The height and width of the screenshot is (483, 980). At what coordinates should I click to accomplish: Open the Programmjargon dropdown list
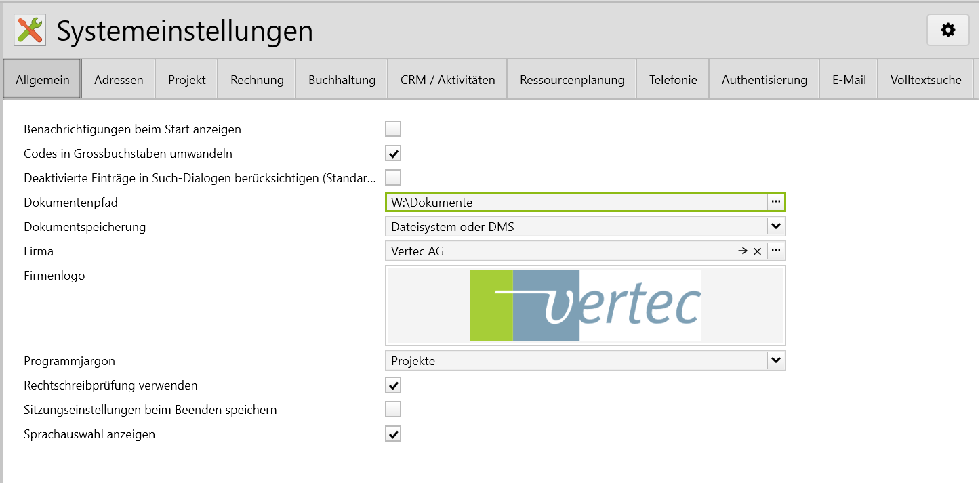776,360
